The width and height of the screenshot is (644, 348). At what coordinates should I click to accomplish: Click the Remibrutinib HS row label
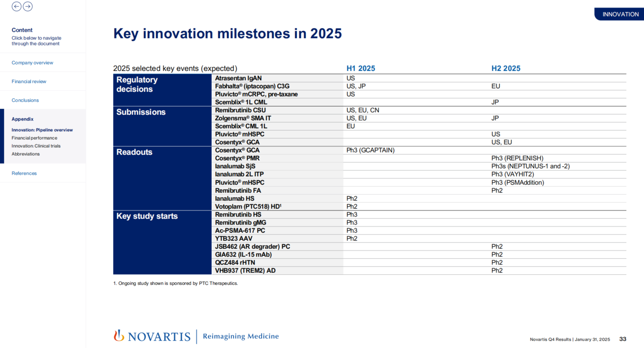click(x=238, y=214)
